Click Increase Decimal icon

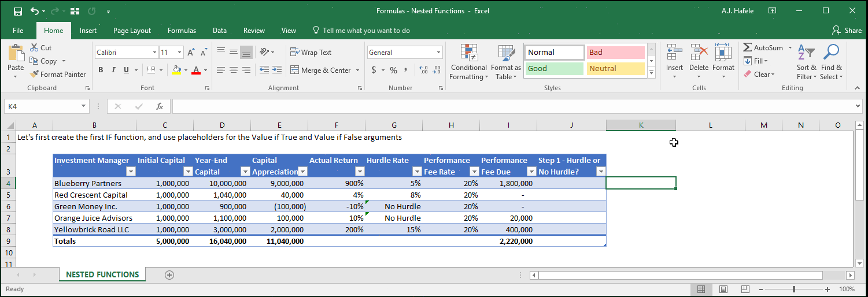tap(423, 70)
